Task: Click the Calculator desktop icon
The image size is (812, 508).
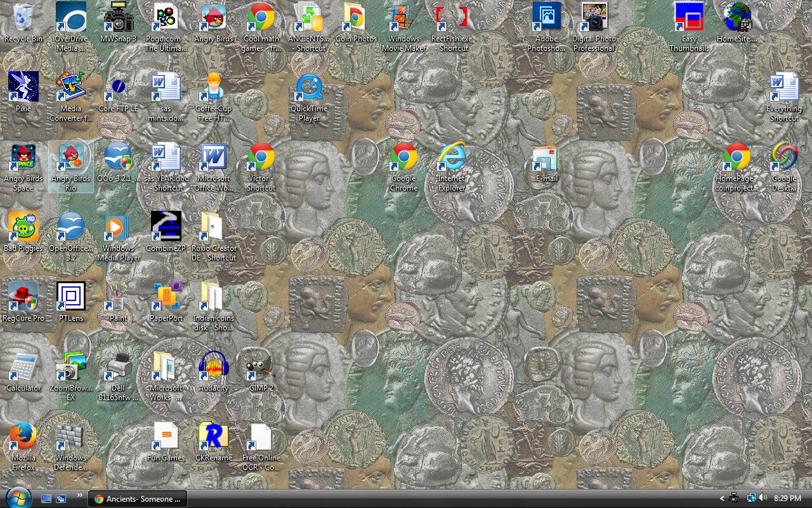Action: click(23, 366)
